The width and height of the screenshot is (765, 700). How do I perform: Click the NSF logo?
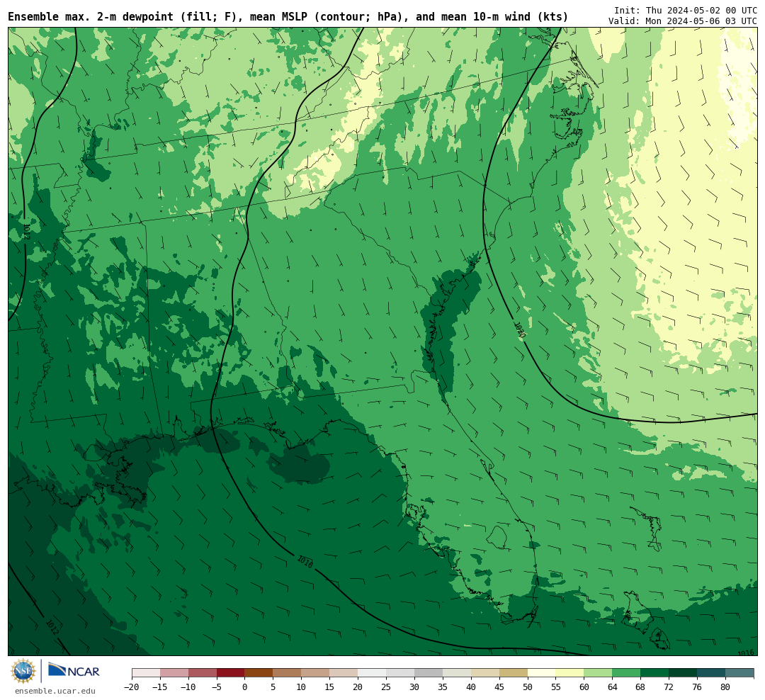(23, 671)
